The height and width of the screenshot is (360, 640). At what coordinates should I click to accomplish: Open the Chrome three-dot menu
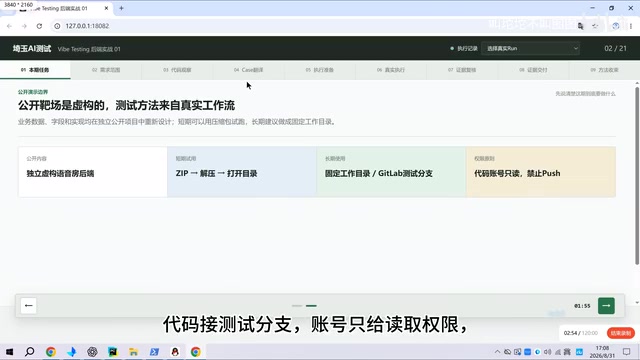(x=631, y=26)
